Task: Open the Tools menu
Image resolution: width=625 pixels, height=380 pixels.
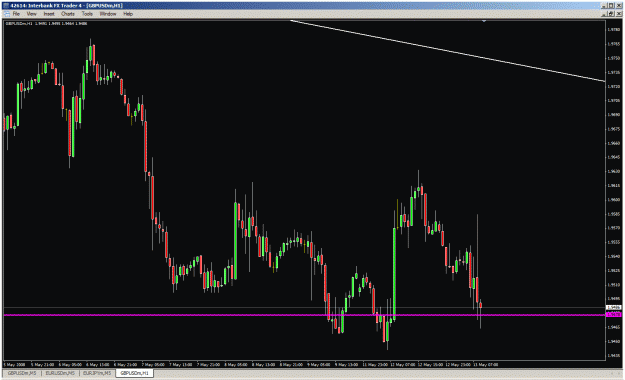Action: tap(87, 14)
